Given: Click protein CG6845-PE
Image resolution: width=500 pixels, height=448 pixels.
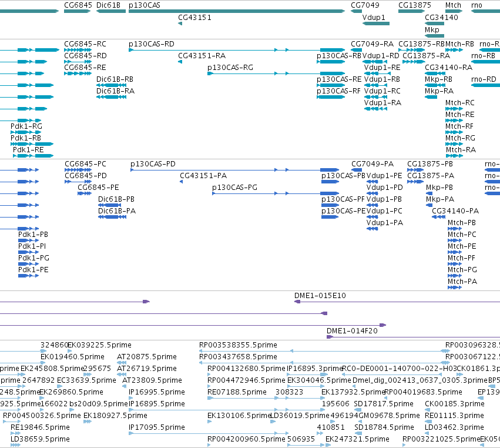Looking at the screenshot, I should 85,193.
